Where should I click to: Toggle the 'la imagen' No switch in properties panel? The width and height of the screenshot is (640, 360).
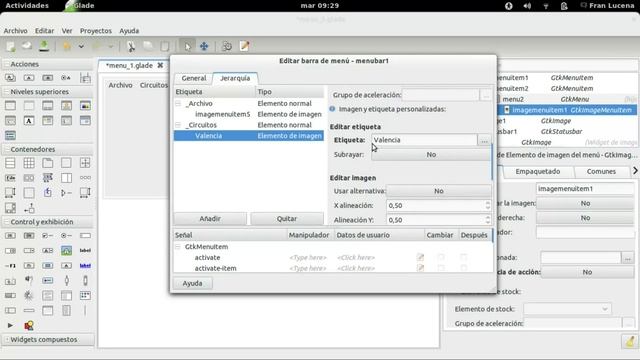point(585,203)
